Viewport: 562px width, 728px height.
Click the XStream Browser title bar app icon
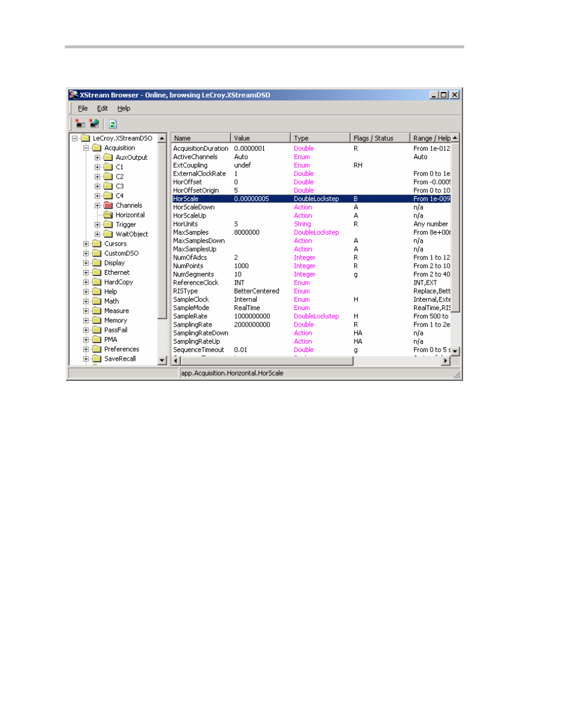pyautogui.click(x=74, y=94)
